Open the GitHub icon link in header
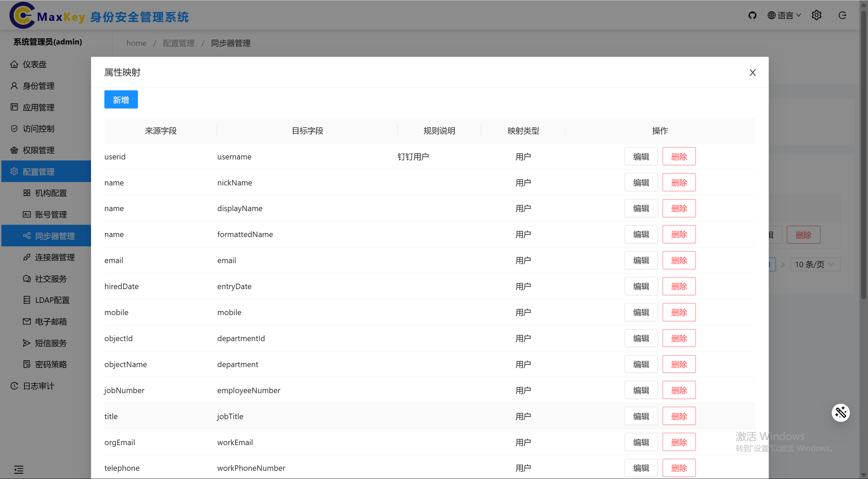Screen dimensions: 868x479 point(752,15)
